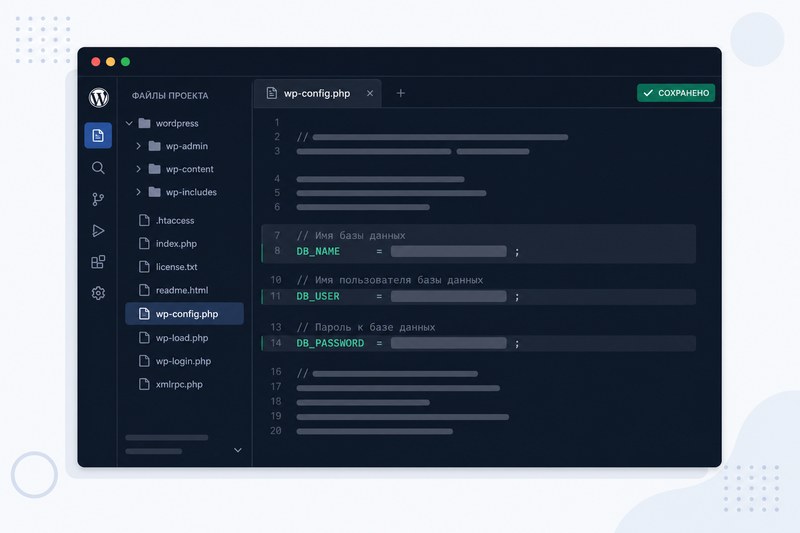This screenshot has width=800, height=533.
Task: Open the xmlrpc.php file
Action: [x=179, y=385]
